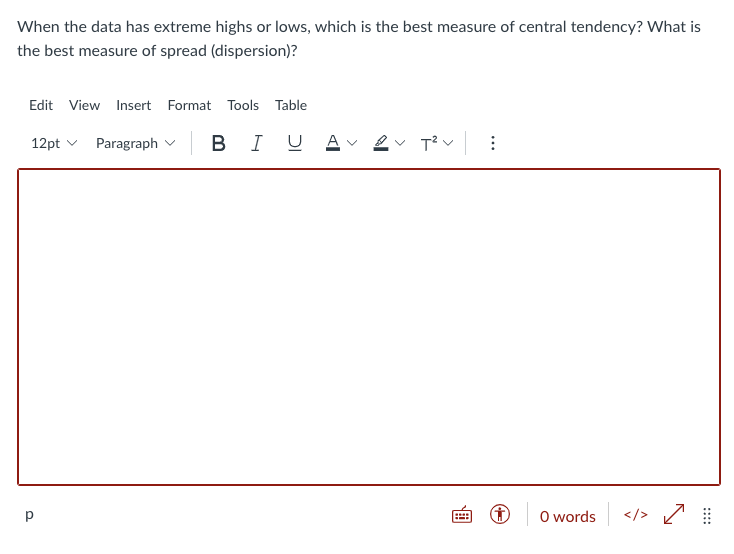Click the editor resize handle dots

pyautogui.click(x=707, y=516)
